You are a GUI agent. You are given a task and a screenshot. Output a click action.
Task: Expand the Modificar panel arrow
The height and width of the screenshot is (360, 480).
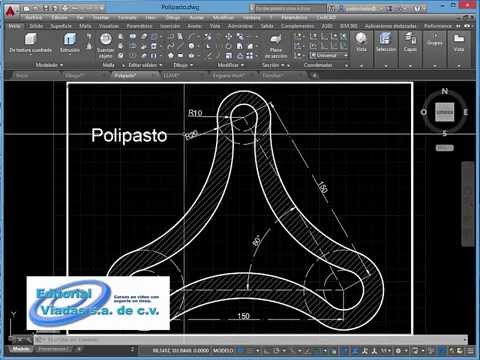pyautogui.click(x=242, y=65)
